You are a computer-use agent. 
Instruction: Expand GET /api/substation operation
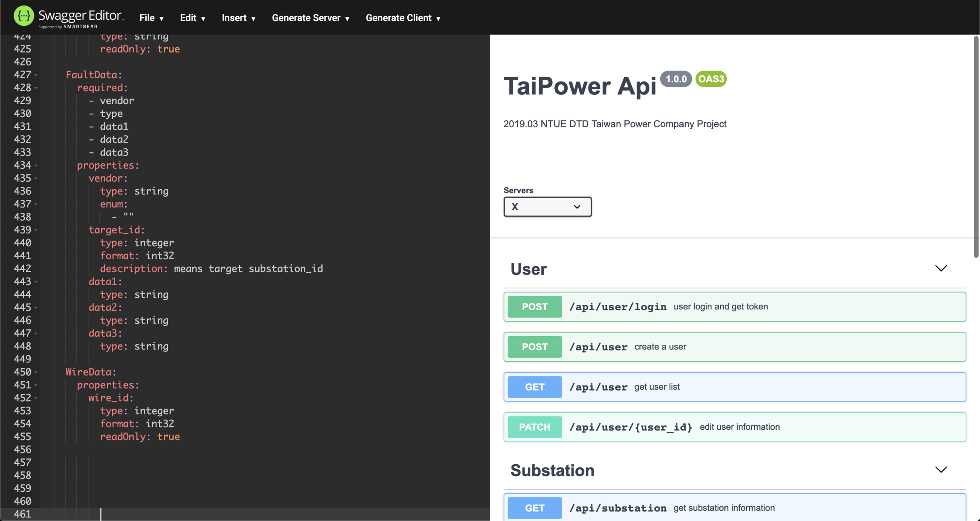click(x=734, y=508)
